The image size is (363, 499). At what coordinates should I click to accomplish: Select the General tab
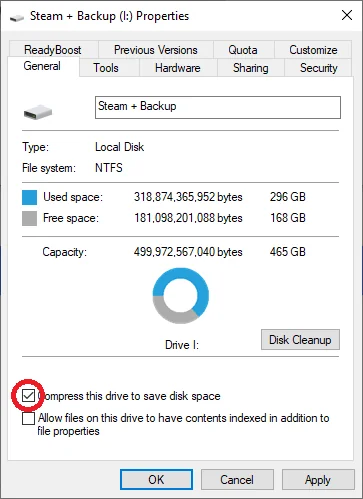tap(42, 66)
